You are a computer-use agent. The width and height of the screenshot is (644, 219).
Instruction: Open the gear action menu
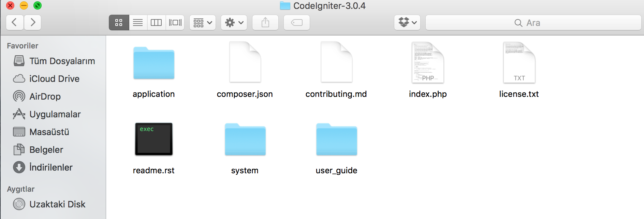pos(234,23)
